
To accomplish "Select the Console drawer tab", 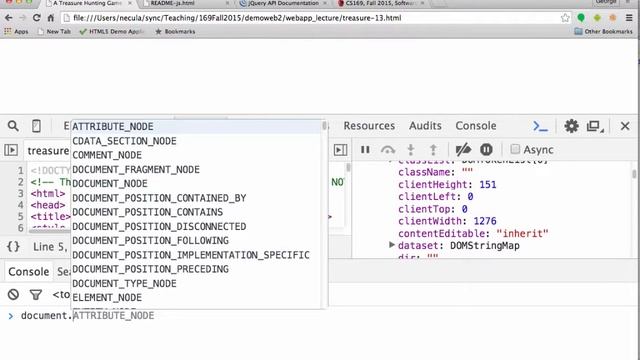I will pos(29,271).
